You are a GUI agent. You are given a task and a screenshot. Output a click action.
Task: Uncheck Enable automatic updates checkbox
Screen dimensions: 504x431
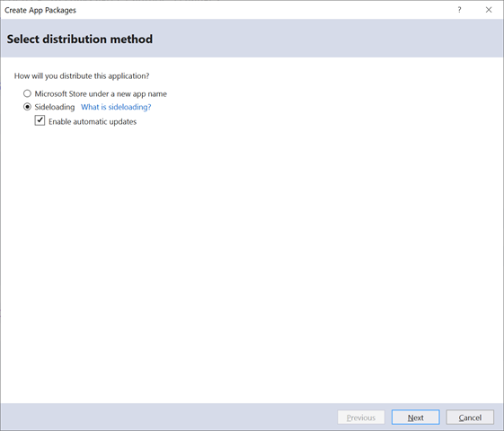click(x=40, y=120)
